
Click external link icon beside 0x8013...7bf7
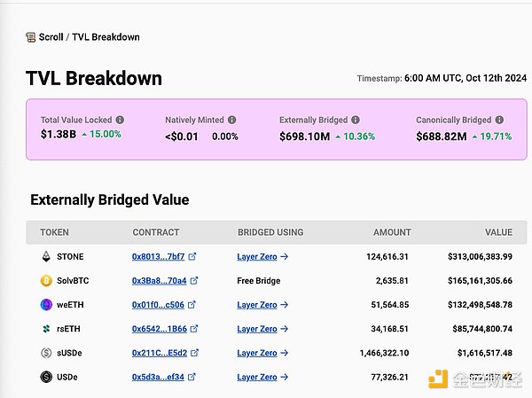coord(192,256)
